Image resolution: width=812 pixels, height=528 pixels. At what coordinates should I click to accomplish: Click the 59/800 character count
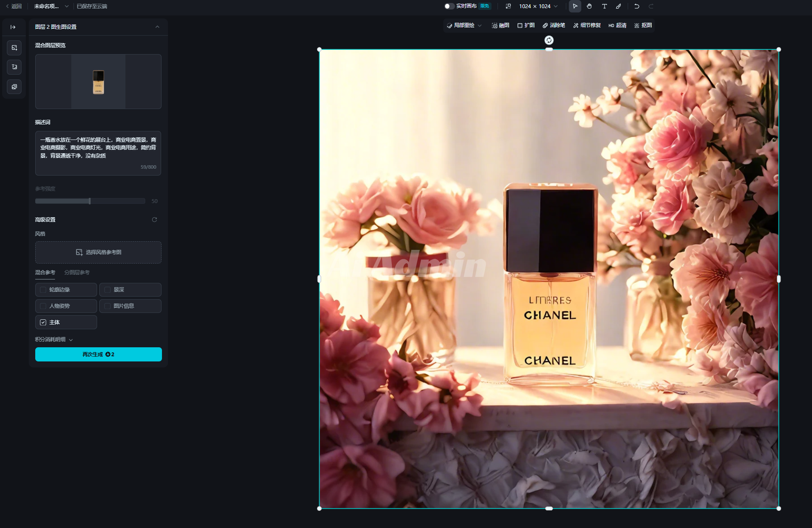(x=148, y=167)
